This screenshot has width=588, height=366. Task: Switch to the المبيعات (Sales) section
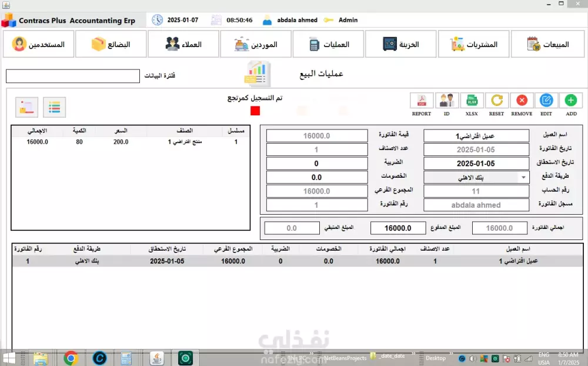click(x=547, y=43)
